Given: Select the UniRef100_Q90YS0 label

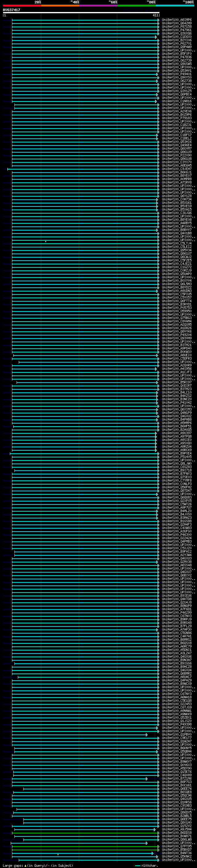Looking at the screenshot, I should [176, 78].
